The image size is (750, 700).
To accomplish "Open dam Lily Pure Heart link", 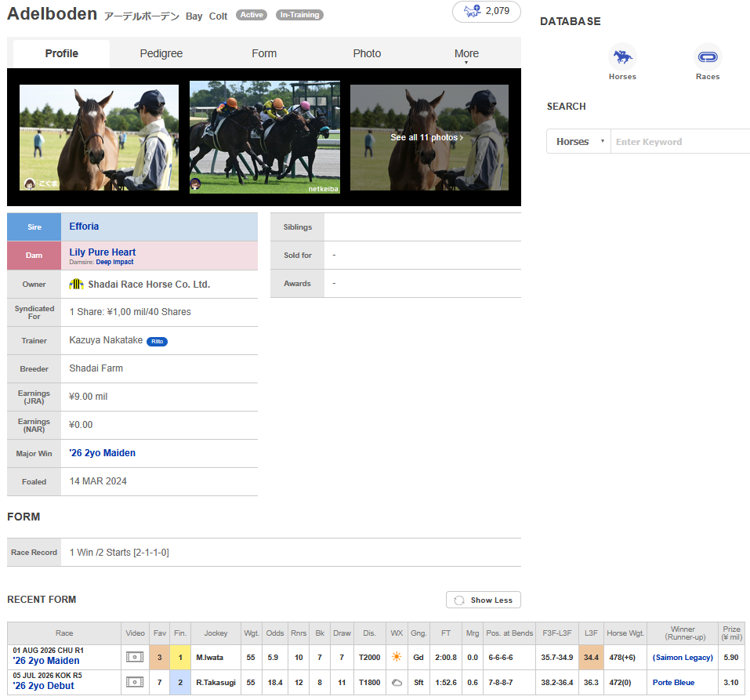I will click(103, 252).
